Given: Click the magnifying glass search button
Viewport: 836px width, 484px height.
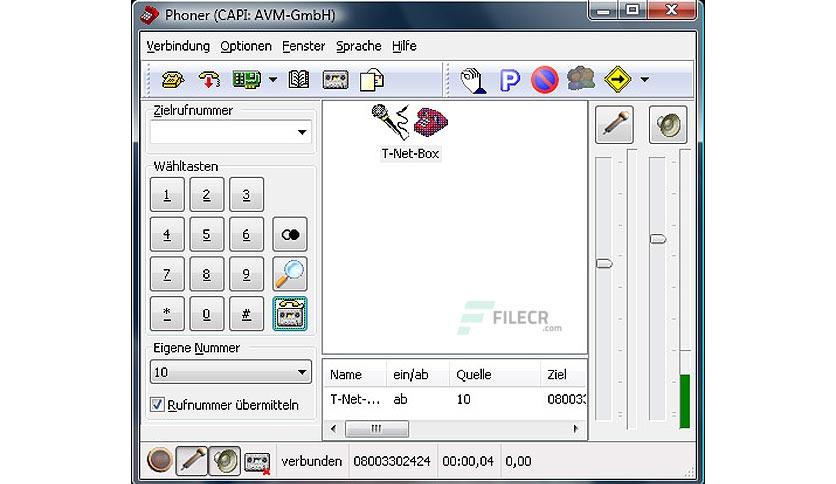Looking at the screenshot, I should point(290,274).
